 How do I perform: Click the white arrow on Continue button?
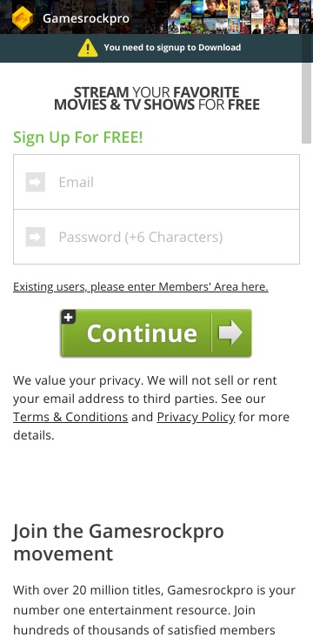[x=230, y=332]
